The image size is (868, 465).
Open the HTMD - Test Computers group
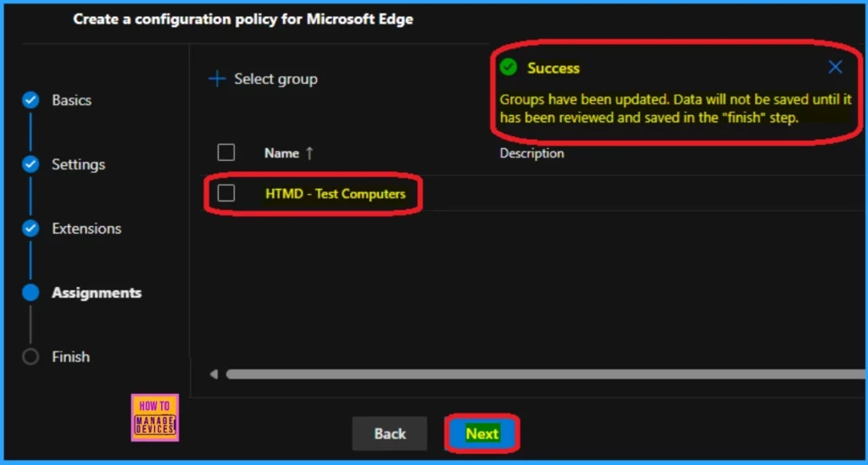[x=335, y=193]
